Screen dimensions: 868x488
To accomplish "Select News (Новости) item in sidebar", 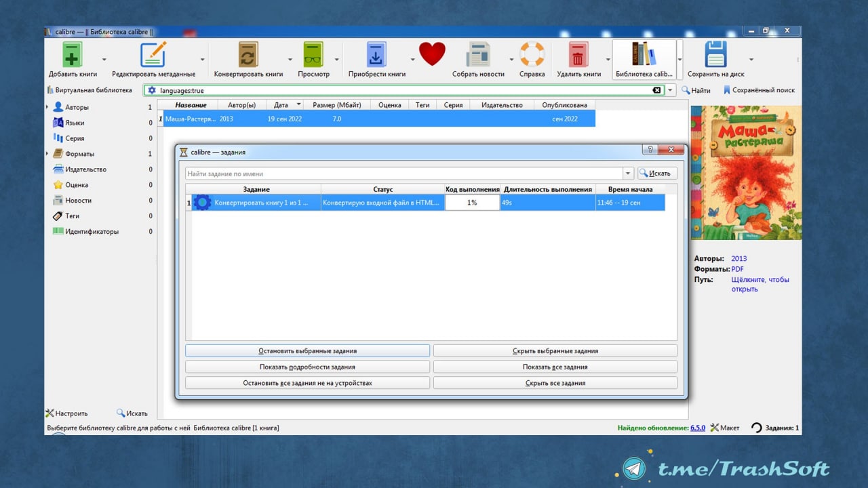I will pos(78,201).
